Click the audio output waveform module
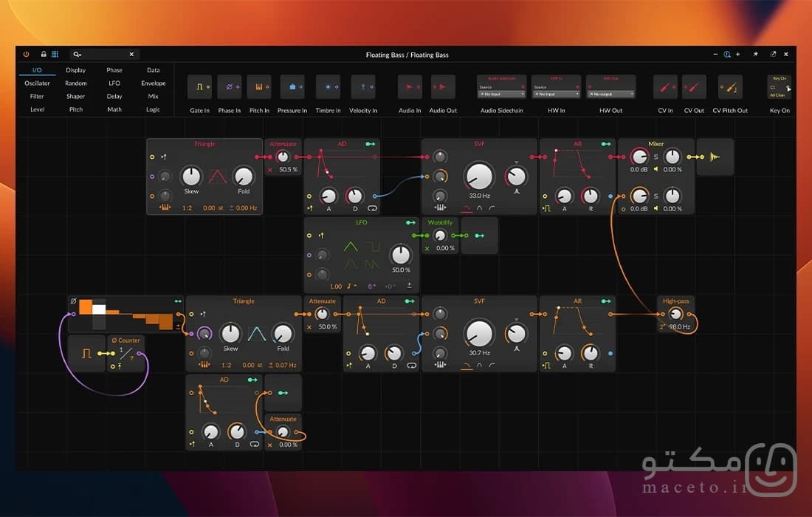 click(x=715, y=157)
